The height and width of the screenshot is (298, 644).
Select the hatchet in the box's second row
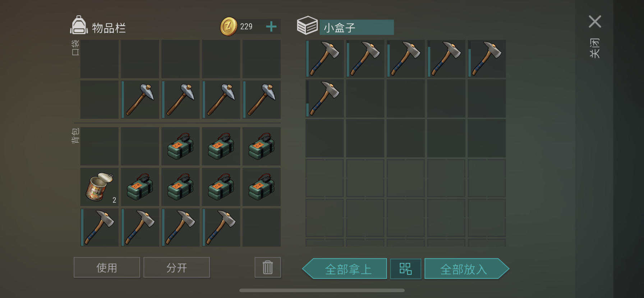click(x=325, y=98)
